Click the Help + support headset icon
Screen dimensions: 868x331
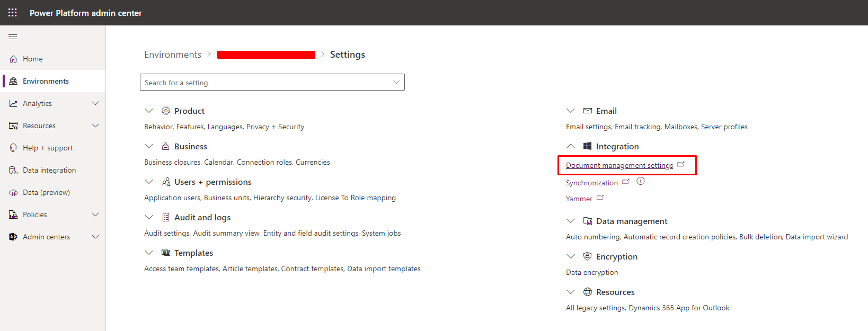(13, 148)
